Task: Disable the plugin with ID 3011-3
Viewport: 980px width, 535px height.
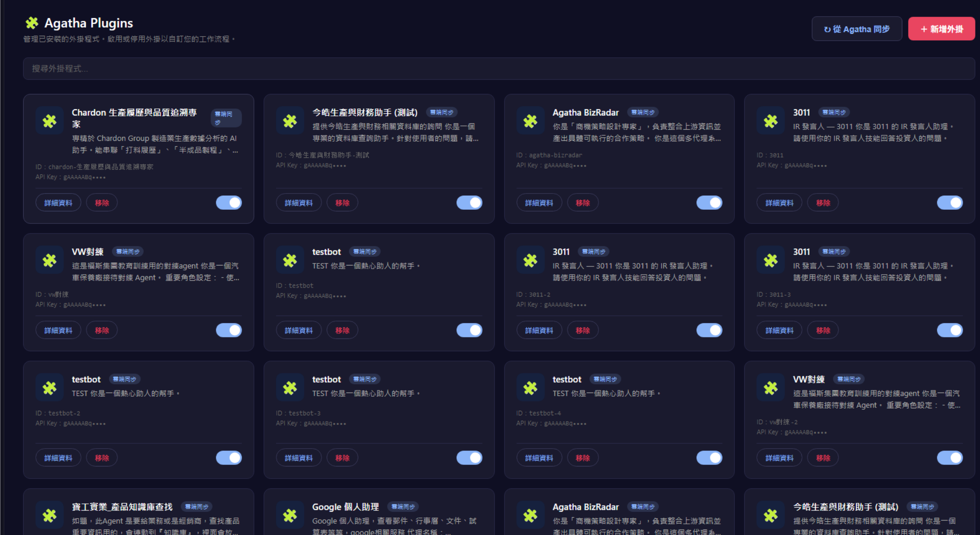Action: click(x=950, y=330)
